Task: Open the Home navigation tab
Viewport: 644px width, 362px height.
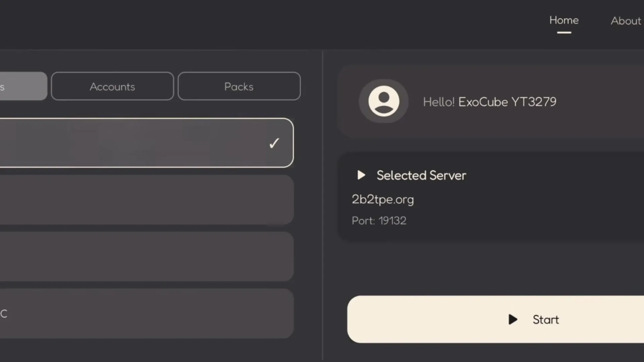Action: pyautogui.click(x=564, y=20)
